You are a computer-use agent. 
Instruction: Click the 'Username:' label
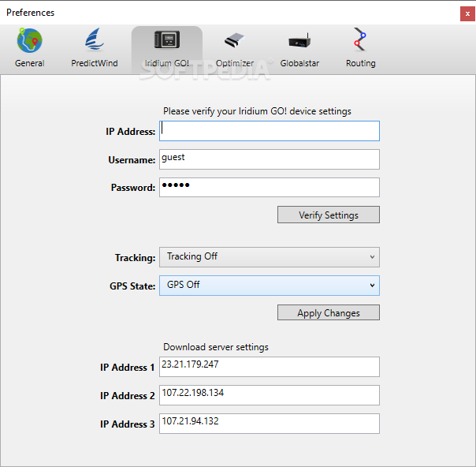point(132,160)
